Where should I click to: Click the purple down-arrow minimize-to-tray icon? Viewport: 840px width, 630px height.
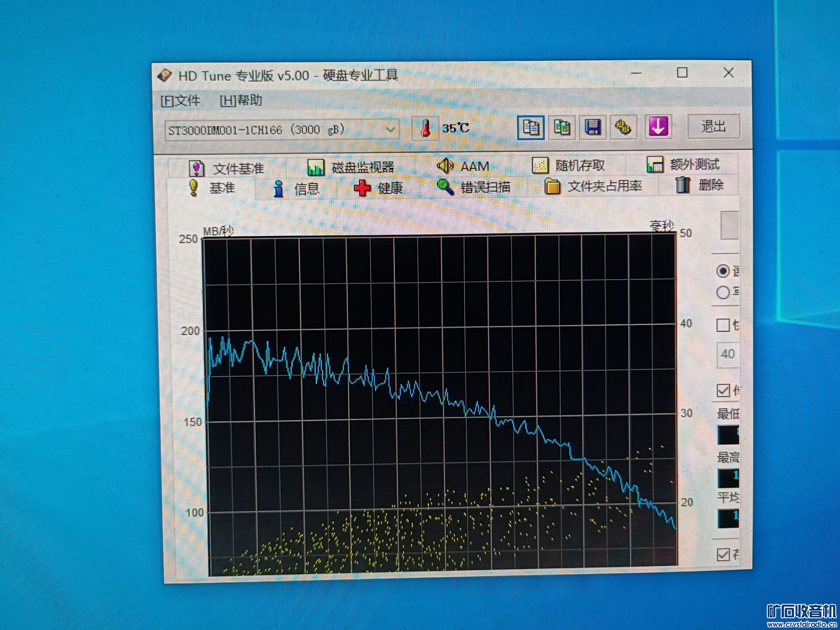[x=658, y=127]
